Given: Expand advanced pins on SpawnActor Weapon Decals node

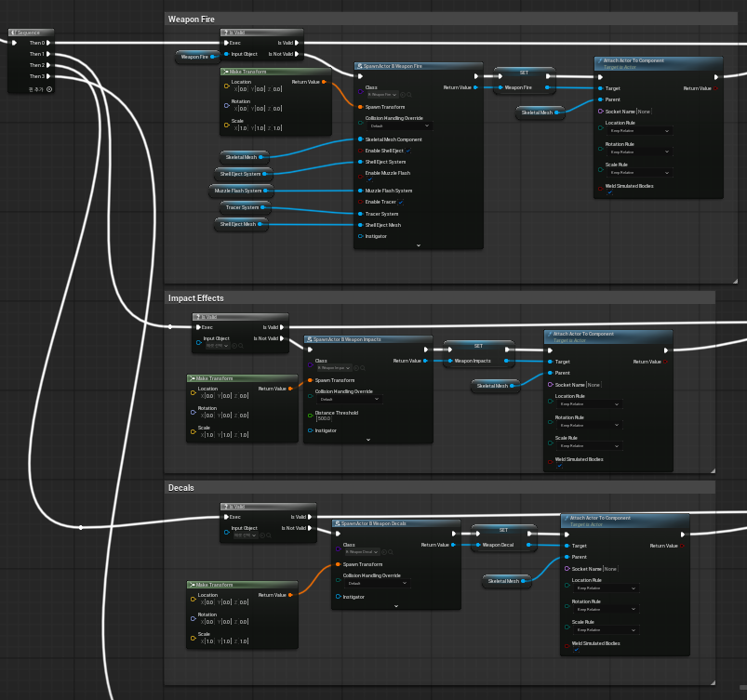Looking at the screenshot, I should tap(396, 606).
